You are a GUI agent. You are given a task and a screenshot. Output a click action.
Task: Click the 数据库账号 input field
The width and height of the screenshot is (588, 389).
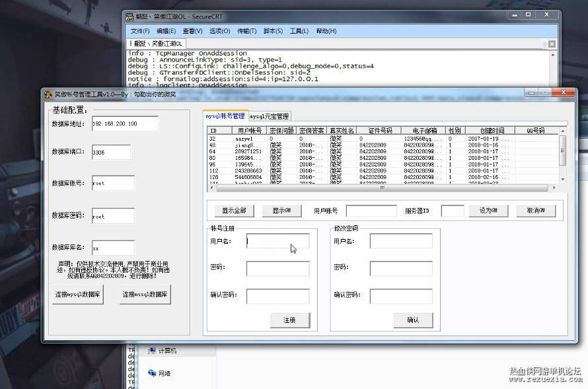pyautogui.click(x=113, y=183)
